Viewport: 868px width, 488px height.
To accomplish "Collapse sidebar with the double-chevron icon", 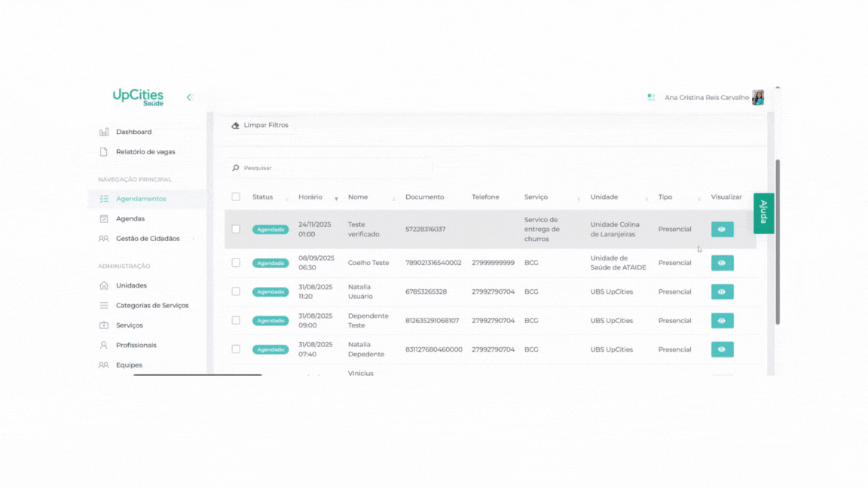I will (x=189, y=97).
